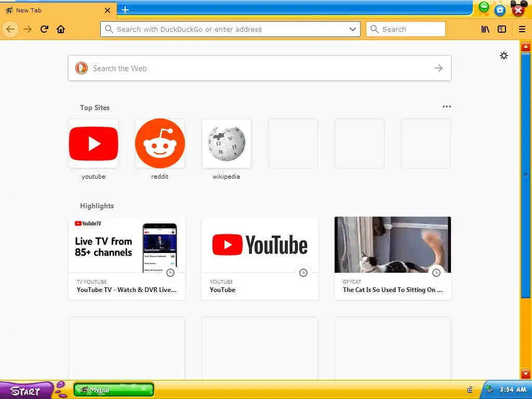Screen dimensions: 532x399
Task: Click the 'Top Sites' section heading
Action: (x=95, y=108)
